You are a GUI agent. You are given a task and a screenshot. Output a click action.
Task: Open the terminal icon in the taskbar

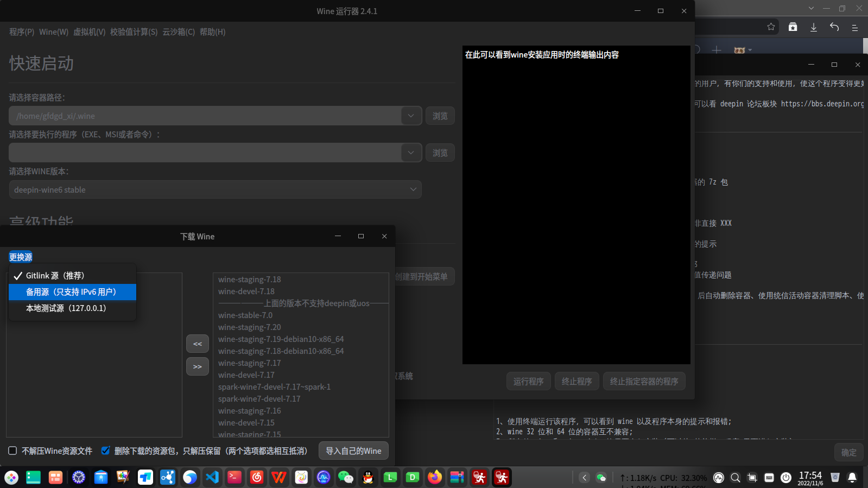pyautogui.click(x=235, y=478)
